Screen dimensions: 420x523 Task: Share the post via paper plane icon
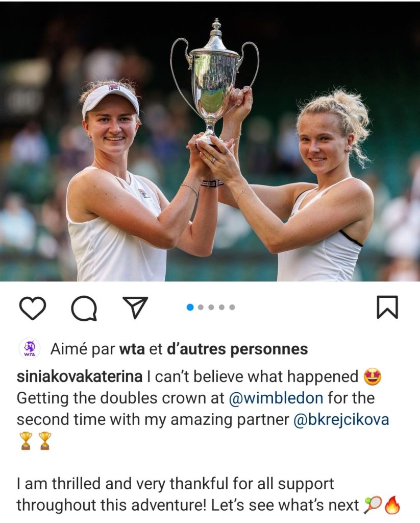pos(135,307)
